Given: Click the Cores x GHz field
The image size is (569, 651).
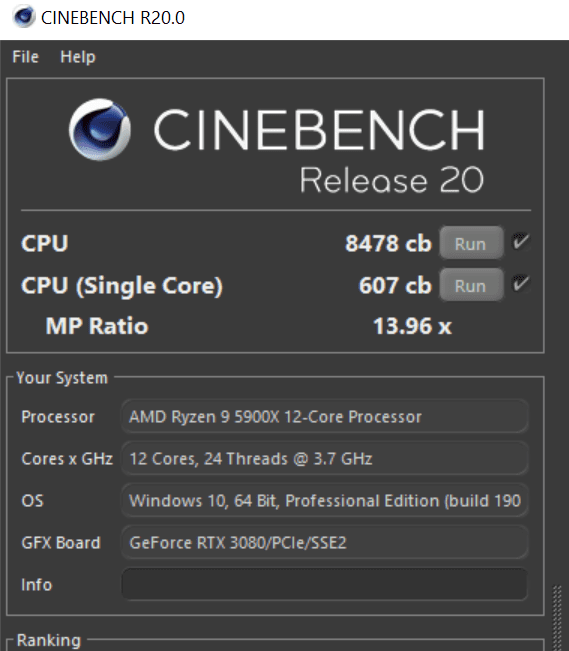Looking at the screenshot, I should click(324, 458).
